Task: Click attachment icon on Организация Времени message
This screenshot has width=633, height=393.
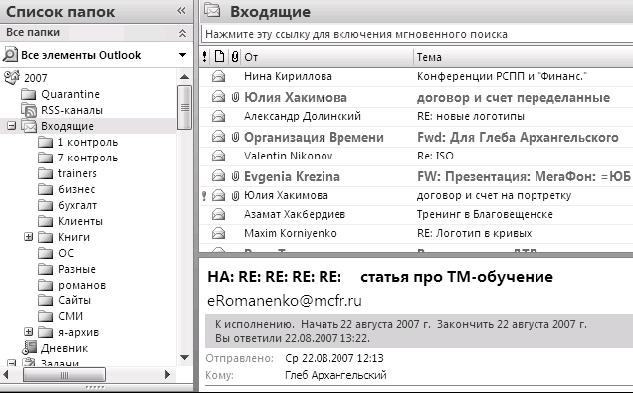Action: tap(235, 137)
